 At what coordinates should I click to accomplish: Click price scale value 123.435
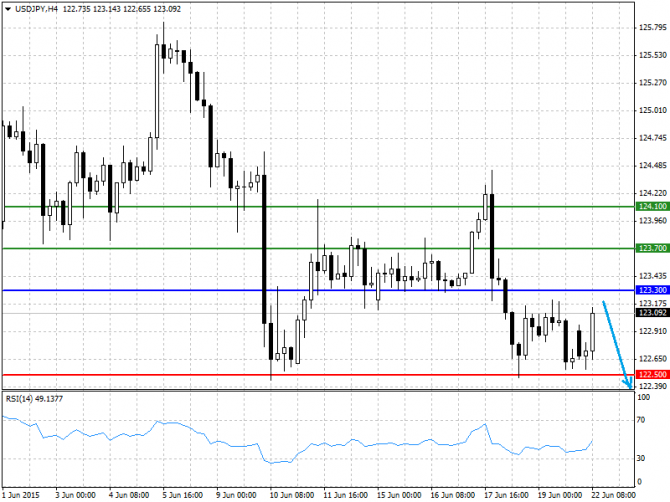[652, 276]
